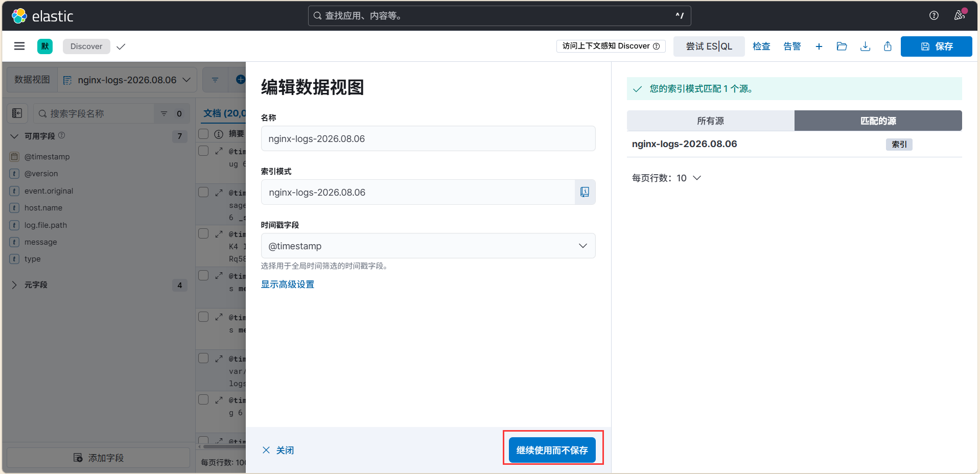The height and width of the screenshot is (474, 980).
Task: Click the summary column info icon
Action: click(x=219, y=134)
